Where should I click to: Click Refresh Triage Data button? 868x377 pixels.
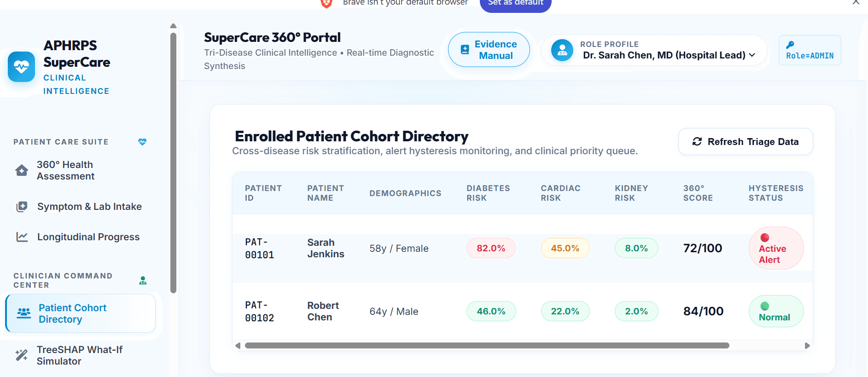coord(746,142)
